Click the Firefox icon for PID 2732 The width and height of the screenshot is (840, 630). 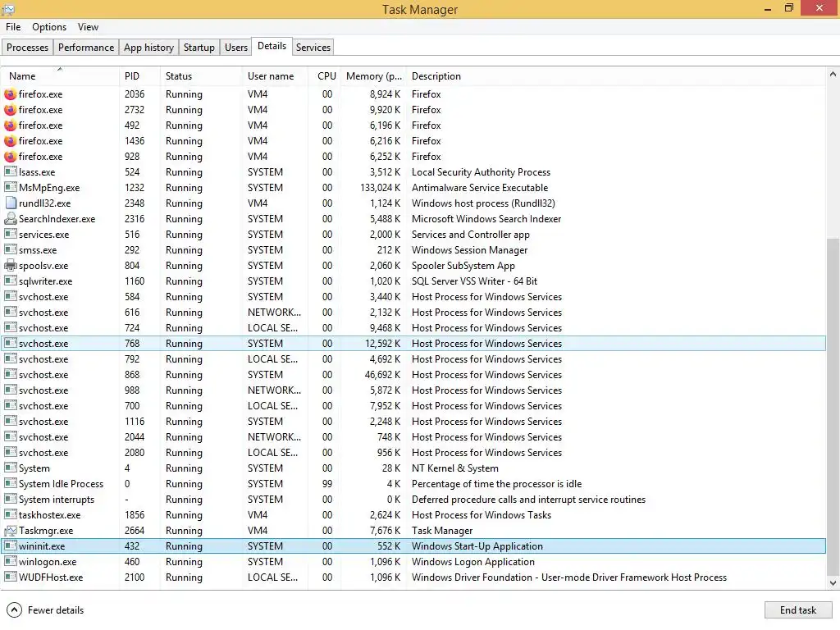click(x=10, y=110)
